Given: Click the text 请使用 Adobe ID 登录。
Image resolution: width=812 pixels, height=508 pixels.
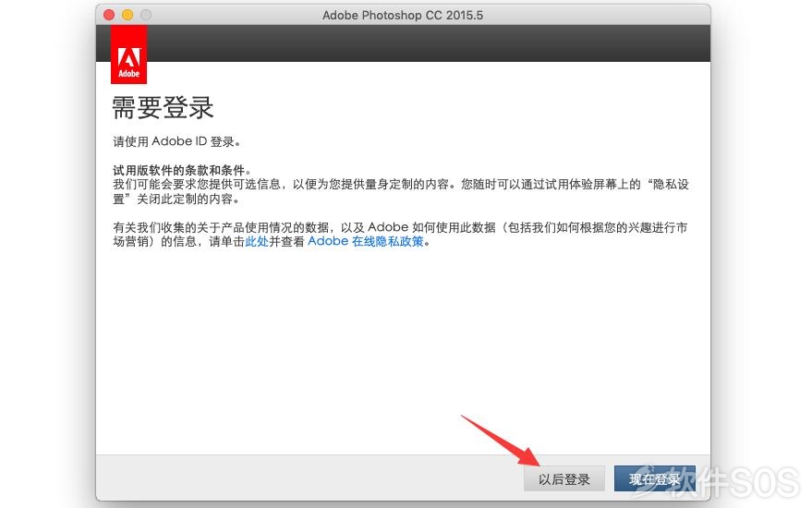Looking at the screenshot, I should [177, 141].
